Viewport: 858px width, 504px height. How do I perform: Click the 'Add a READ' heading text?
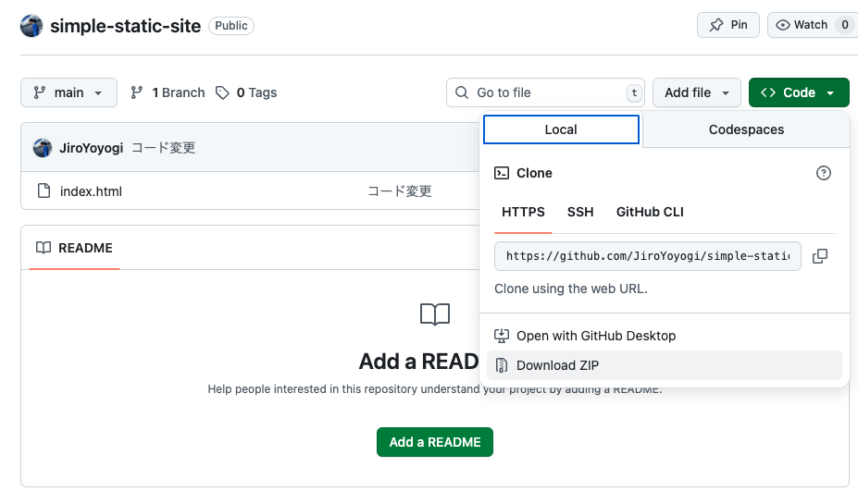[x=418, y=362]
